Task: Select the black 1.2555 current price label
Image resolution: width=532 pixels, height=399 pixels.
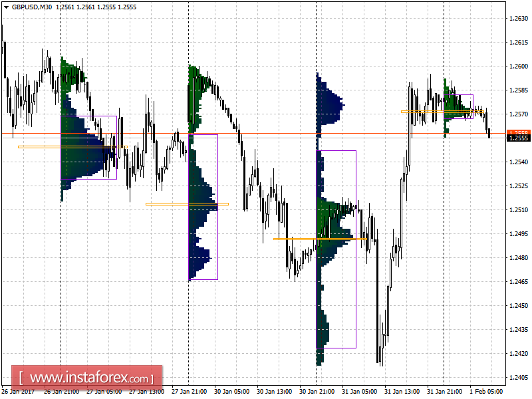Action: [519, 138]
